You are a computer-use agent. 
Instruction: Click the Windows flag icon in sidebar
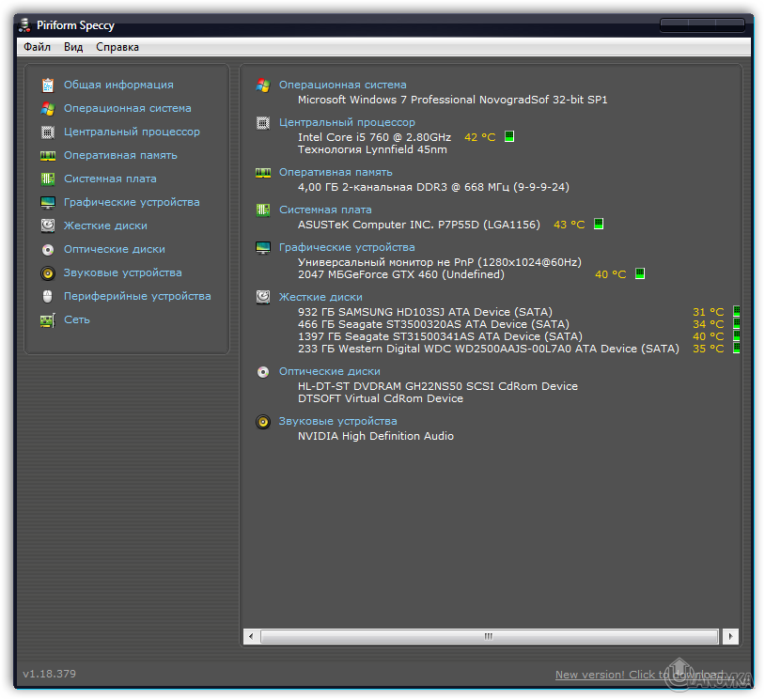point(47,108)
